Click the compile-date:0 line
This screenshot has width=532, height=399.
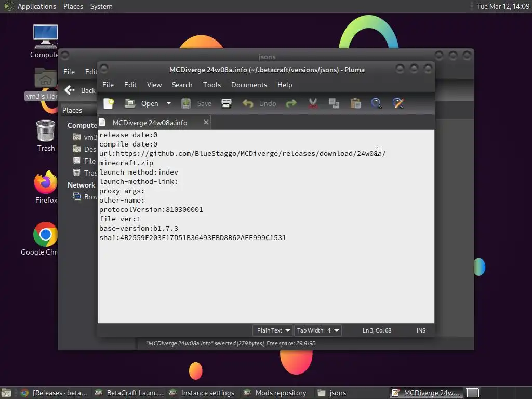(x=128, y=144)
